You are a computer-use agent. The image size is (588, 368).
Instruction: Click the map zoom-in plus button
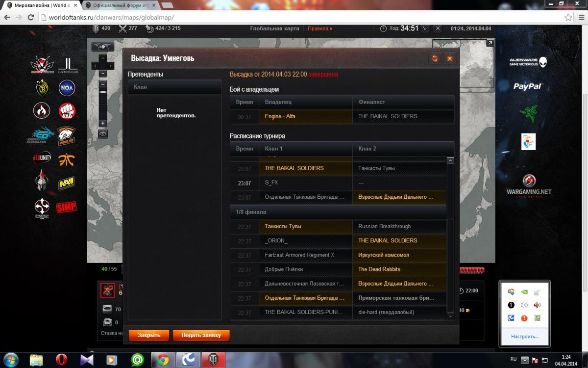pos(102,123)
